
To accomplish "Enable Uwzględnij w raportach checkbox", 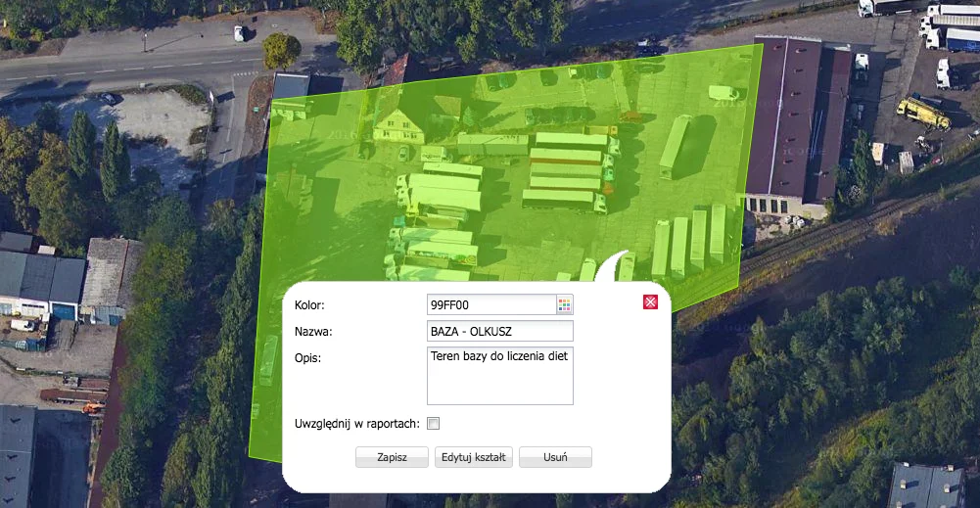I will 433,424.
